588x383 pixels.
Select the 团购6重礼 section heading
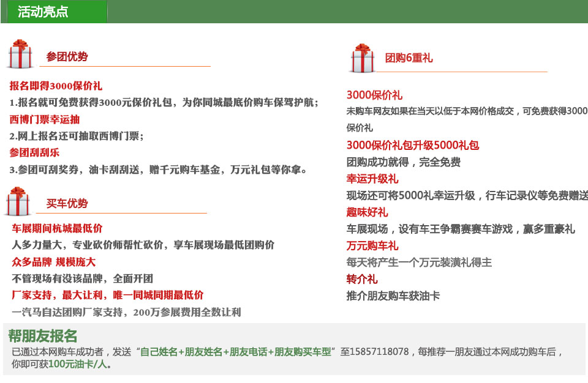[409, 58]
